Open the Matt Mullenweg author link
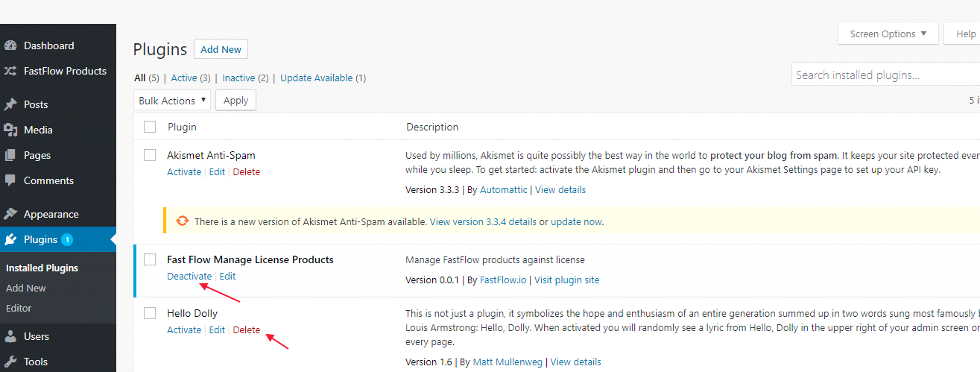The image size is (980, 372). click(508, 362)
